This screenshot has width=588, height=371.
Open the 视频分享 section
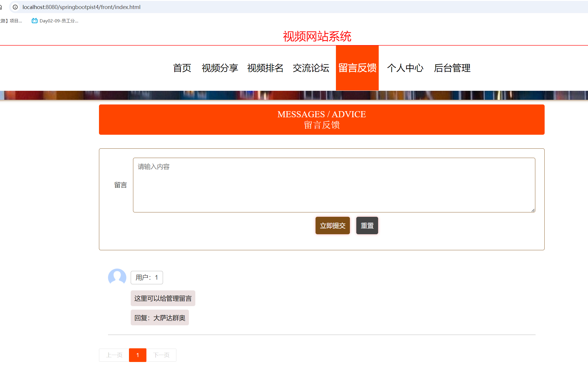[220, 68]
